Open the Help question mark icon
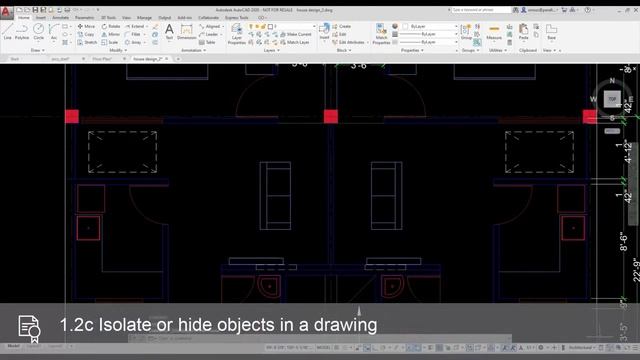Viewport: 640px width, 360px height. tap(587, 9)
